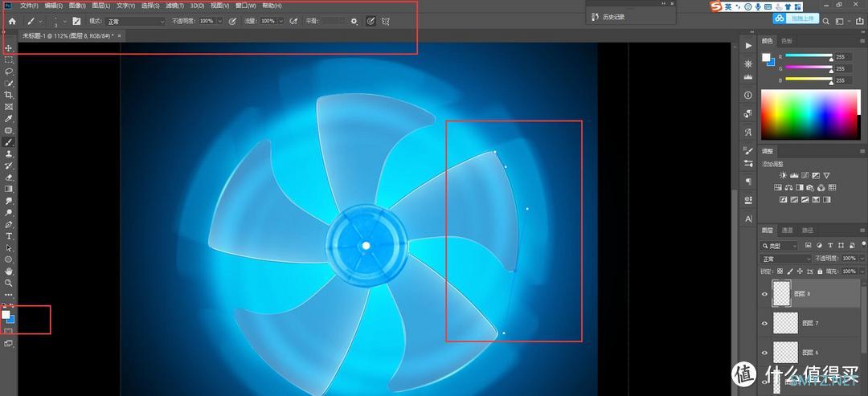This screenshot has height=396, width=868.
Task: Open the brush blend mode dropdown 正常
Action: pyautogui.click(x=136, y=21)
